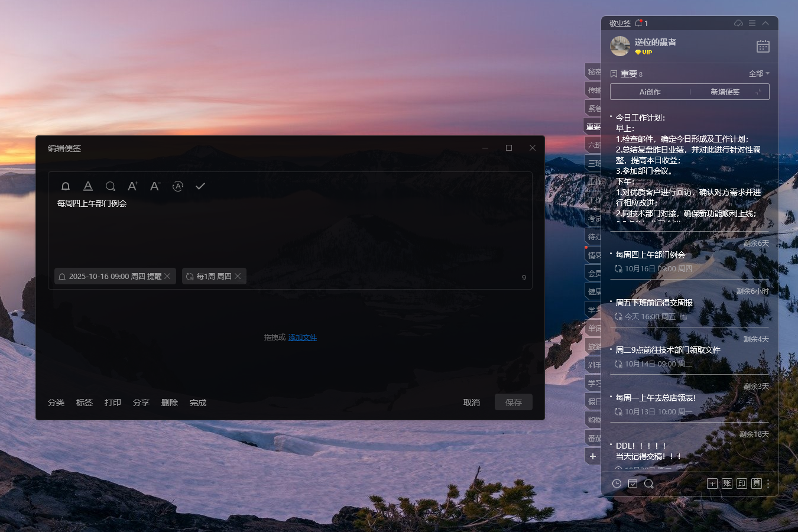Viewport: 798px width, 532px height.
Task: Click the bell reminder icon in editor toolbar
Action: coord(66,186)
